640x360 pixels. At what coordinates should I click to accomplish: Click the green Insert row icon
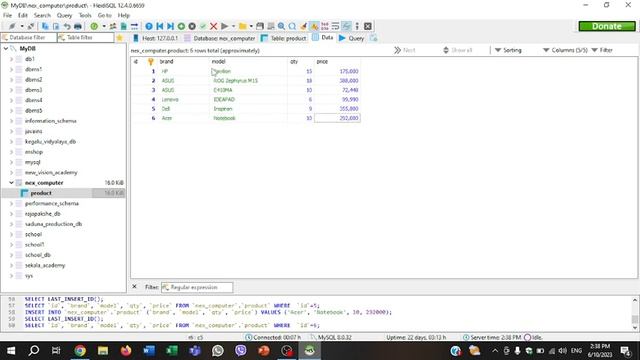181,26
